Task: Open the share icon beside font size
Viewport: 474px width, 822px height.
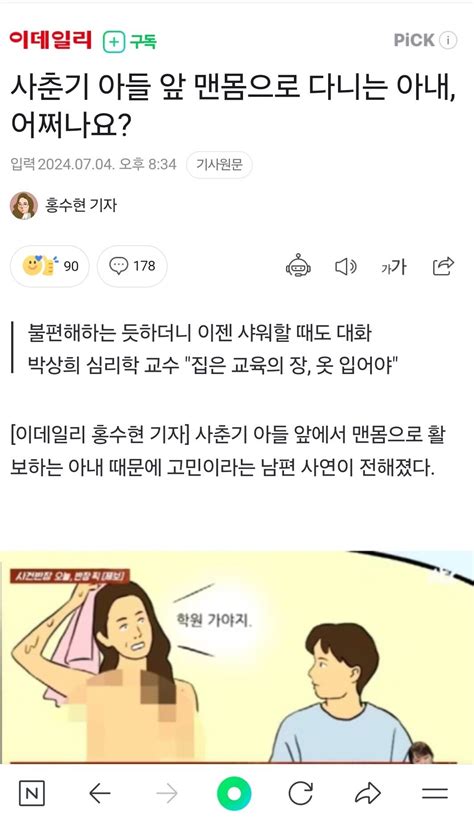Action: pyautogui.click(x=443, y=266)
